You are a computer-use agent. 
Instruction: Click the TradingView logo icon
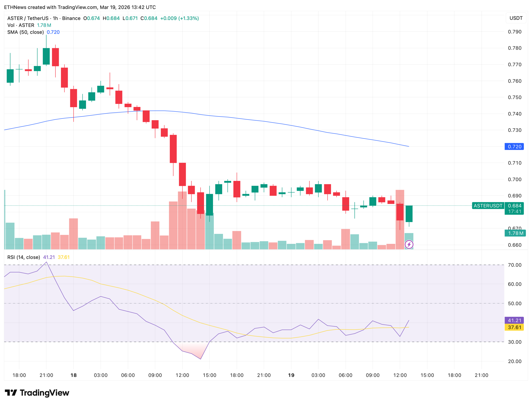click(x=11, y=393)
